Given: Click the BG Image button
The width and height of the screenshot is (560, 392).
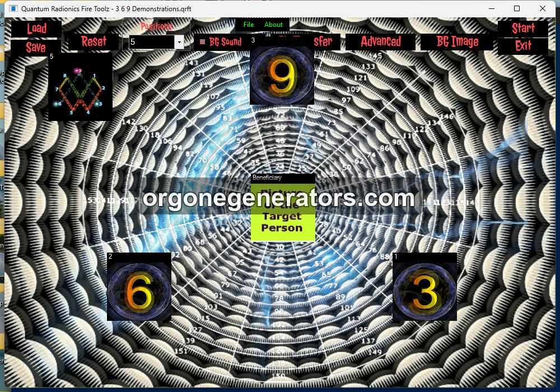Looking at the screenshot, I should pos(457,42).
